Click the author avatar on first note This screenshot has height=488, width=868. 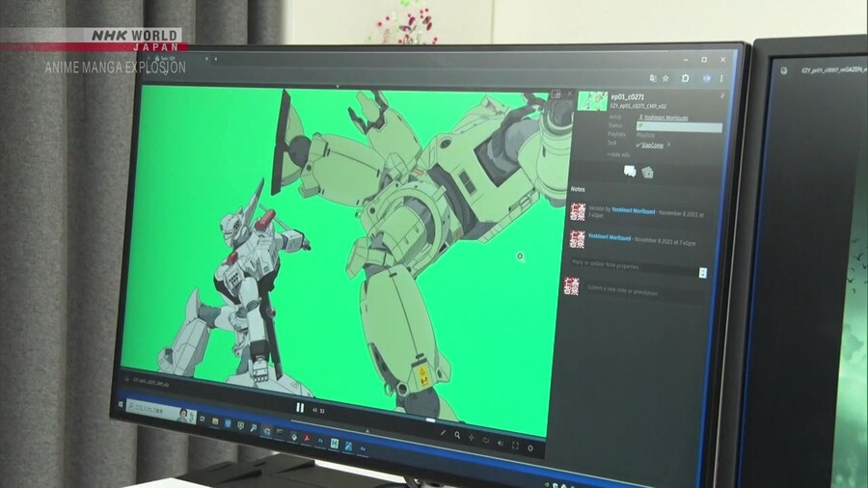(578, 211)
